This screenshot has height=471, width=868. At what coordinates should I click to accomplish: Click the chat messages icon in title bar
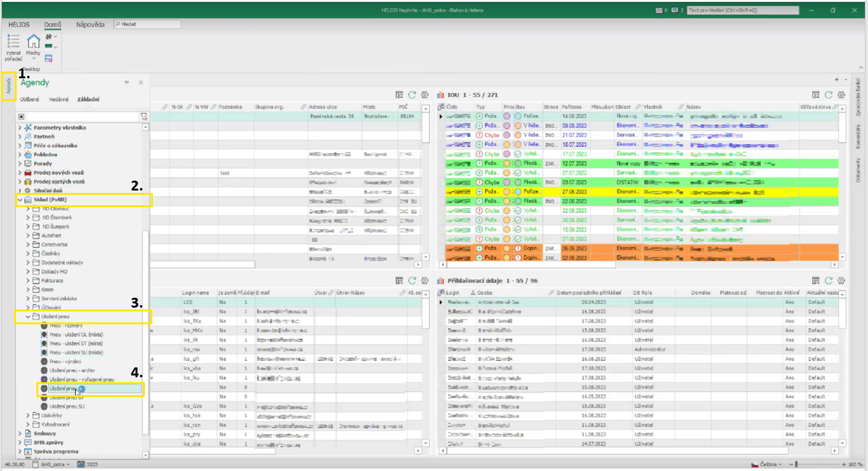click(x=675, y=10)
